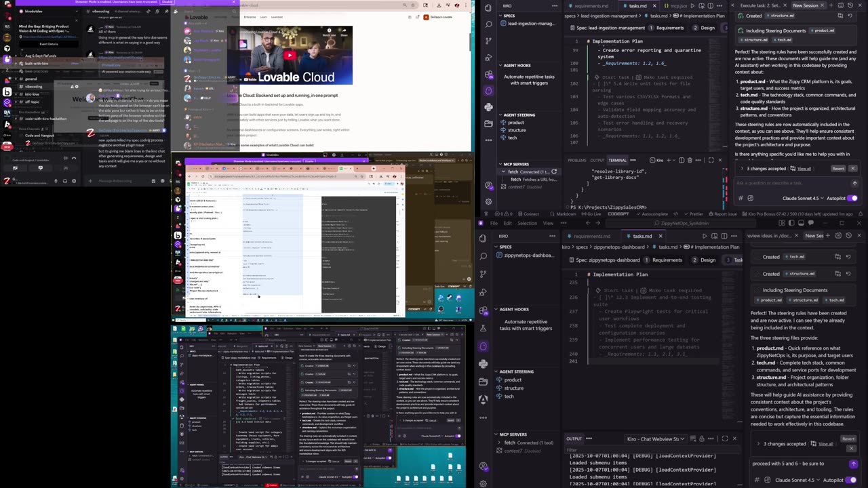Open Claude Sonnet 4.5 model dropdown, top window
The width and height of the screenshot is (868, 488).
[x=803, y=198]
